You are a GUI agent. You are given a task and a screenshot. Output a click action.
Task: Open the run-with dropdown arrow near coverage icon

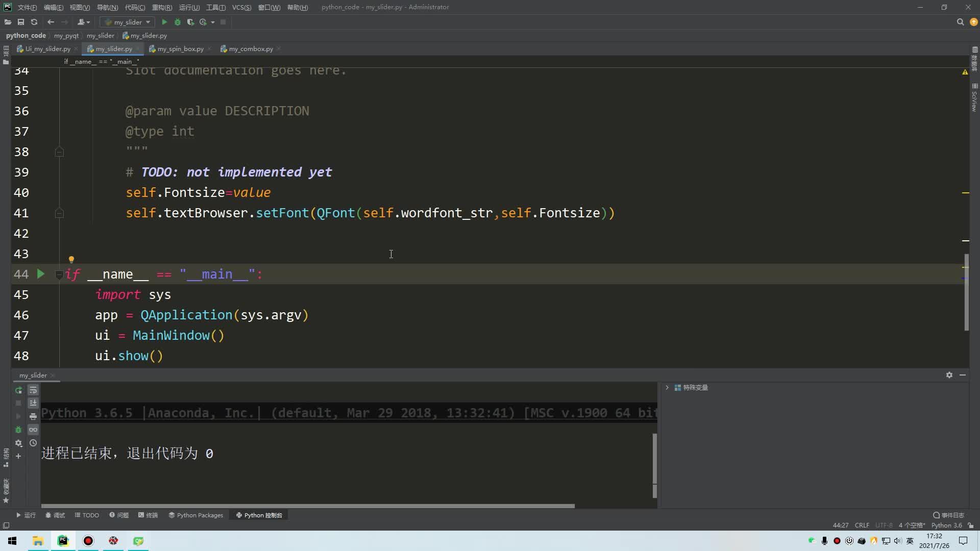tap(213, 22)
